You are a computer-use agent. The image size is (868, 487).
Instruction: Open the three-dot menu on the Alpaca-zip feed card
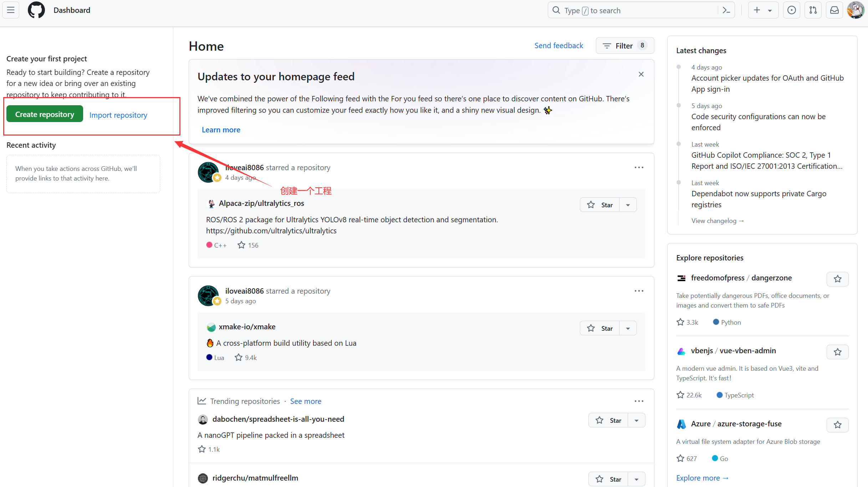(639, 167)
